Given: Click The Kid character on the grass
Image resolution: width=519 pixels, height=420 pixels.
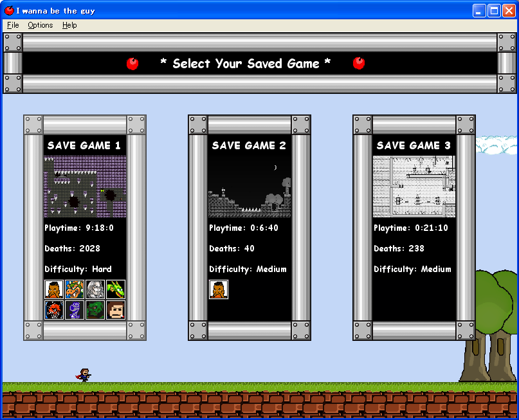Looking at the screenshot, I should (x=84, y=376).
